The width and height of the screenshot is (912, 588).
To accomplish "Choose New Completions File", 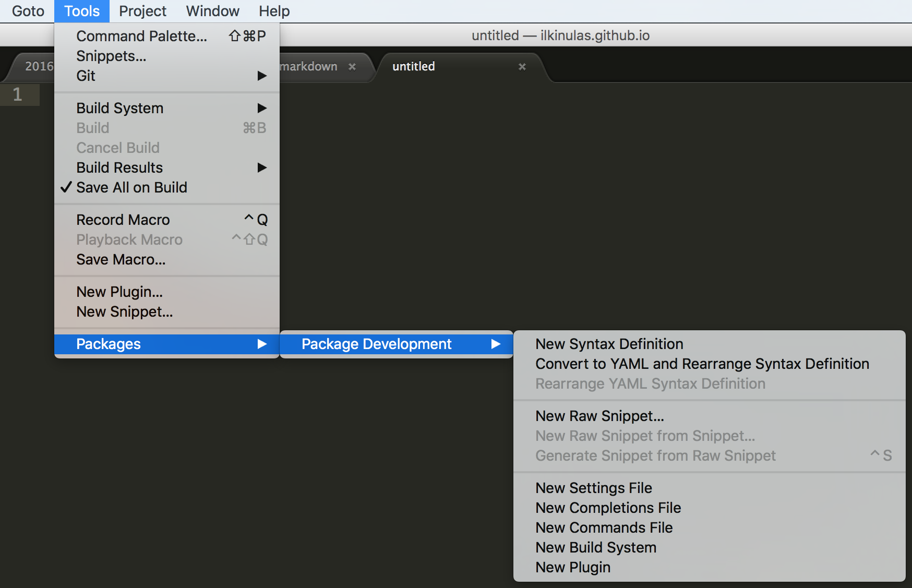I will coord(710,508).
